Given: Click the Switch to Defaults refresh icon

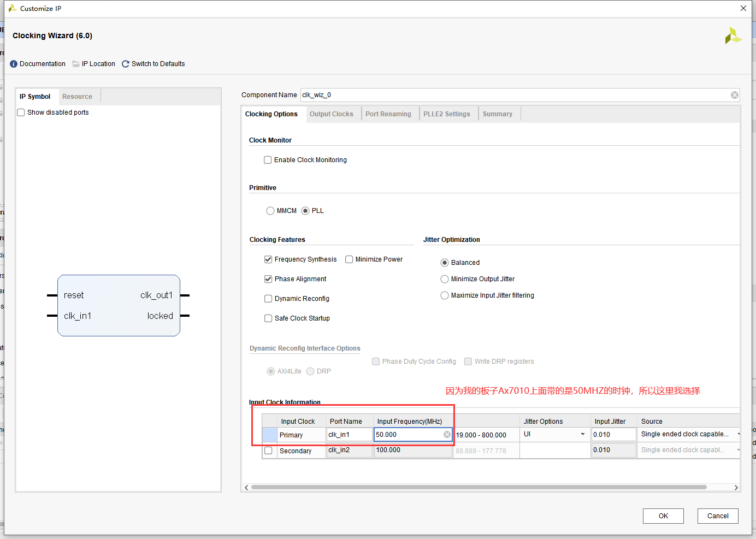Looking at the screenshot, I should click(126, 64).
